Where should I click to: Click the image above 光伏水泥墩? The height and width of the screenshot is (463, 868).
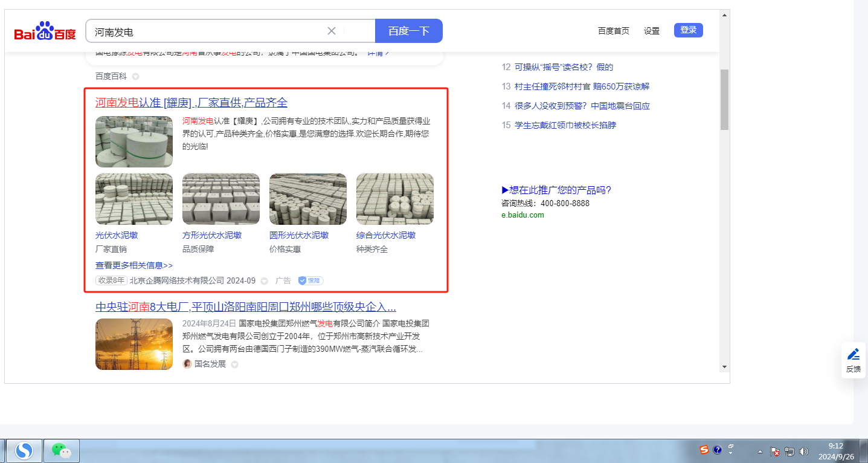coord(134,199)
